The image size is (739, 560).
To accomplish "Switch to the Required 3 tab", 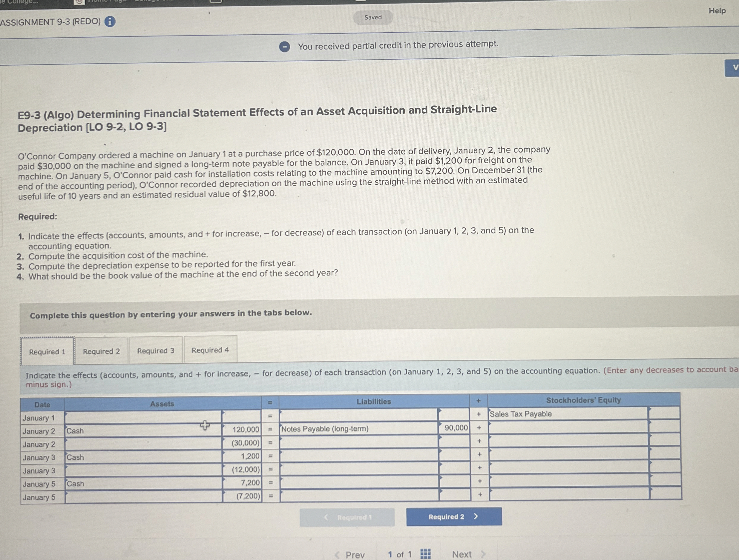I will 156,351.
